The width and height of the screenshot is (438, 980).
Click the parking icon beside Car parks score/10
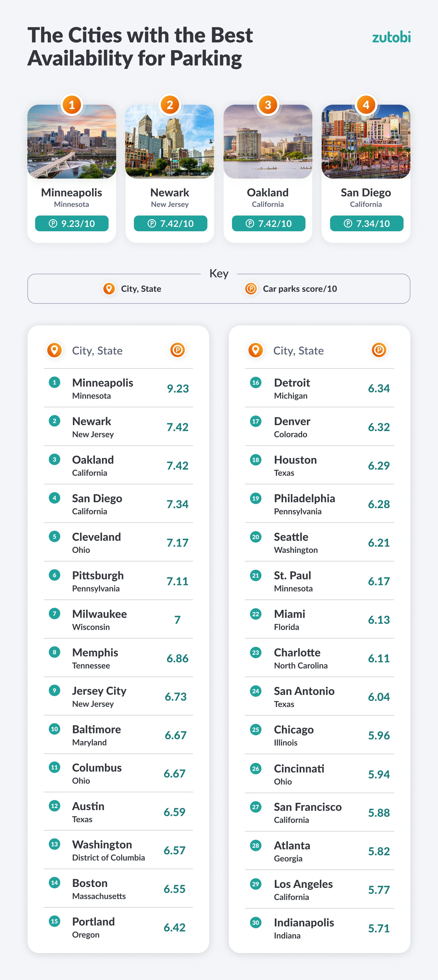(251, 289)
